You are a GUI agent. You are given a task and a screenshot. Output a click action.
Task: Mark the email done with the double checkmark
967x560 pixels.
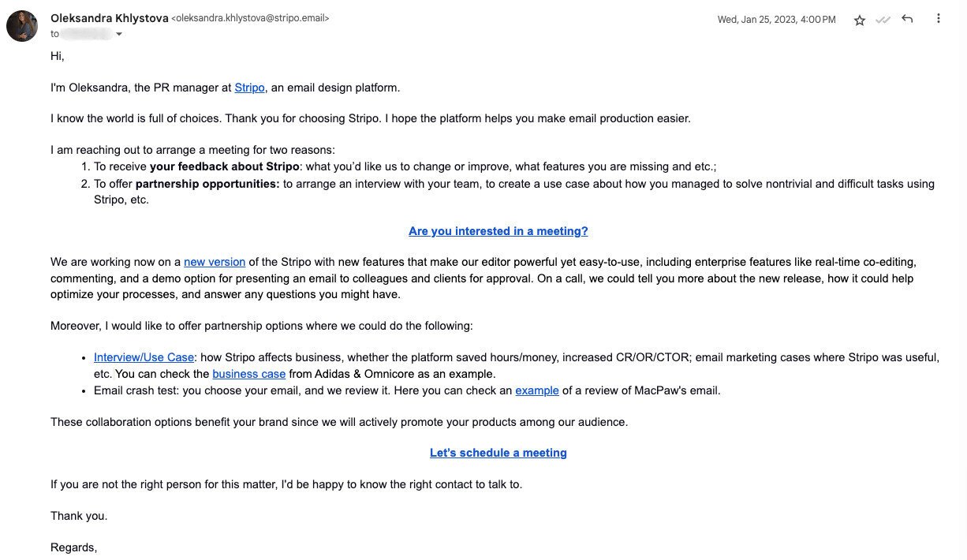pos(883,21)
